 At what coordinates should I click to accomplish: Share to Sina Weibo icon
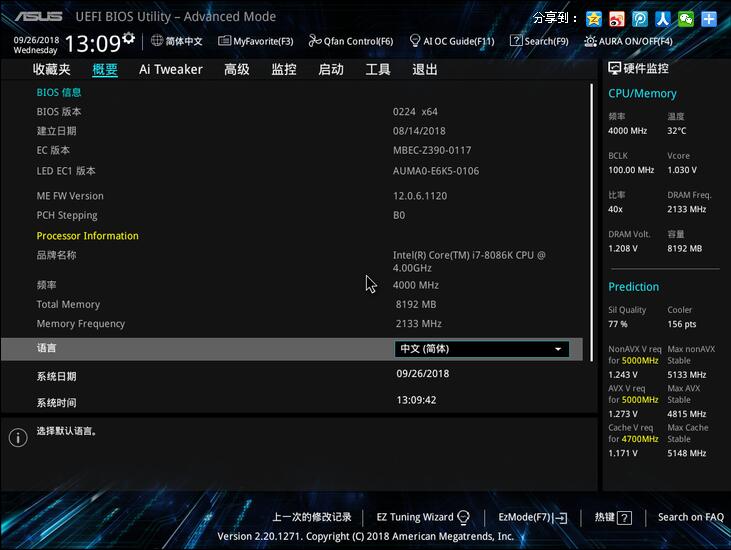pos(616,19)
